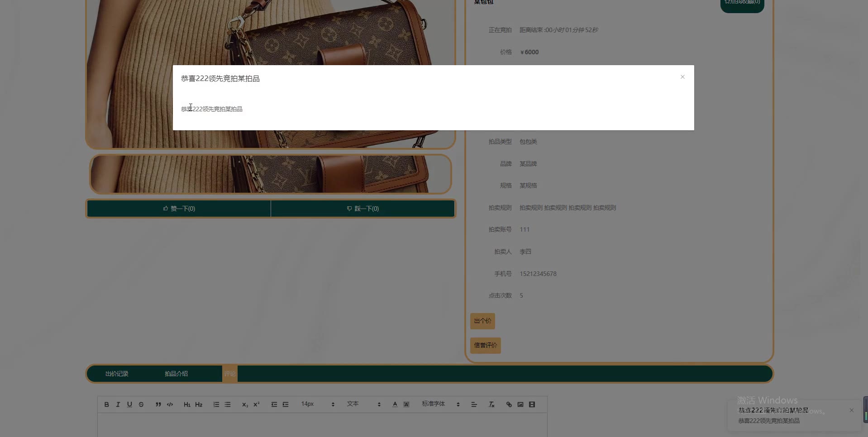Viewport: 868px width, 437px height.
Task: Click the dialog title 恭喜222领先竞拍某拍品
Action: [x=220, y=79]
